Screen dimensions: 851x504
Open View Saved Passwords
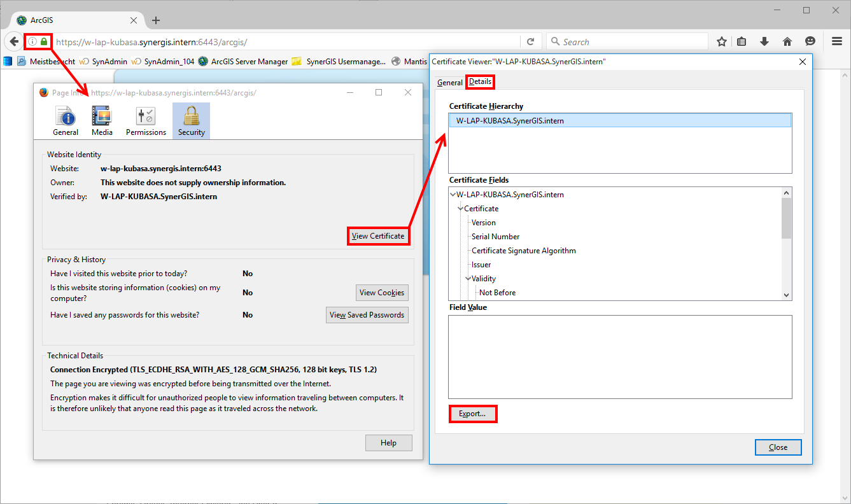367,314
